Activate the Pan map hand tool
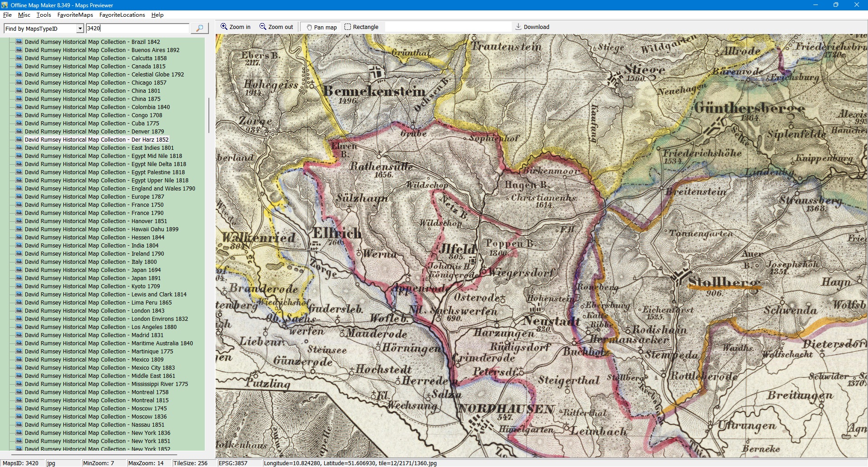Viewport: 868px width, 467px height. [321, 27]
